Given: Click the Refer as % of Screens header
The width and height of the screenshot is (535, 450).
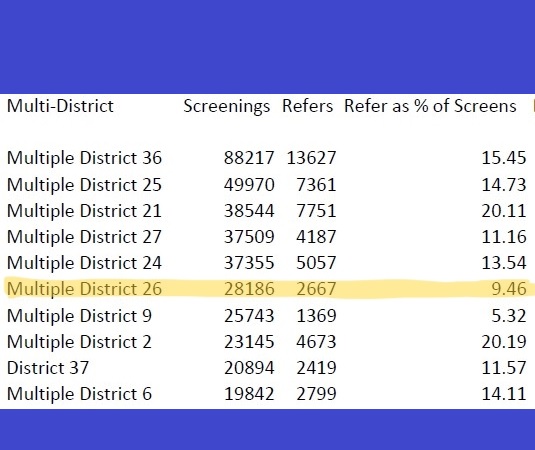Looking at the screenshot, I should pos(430,106).
